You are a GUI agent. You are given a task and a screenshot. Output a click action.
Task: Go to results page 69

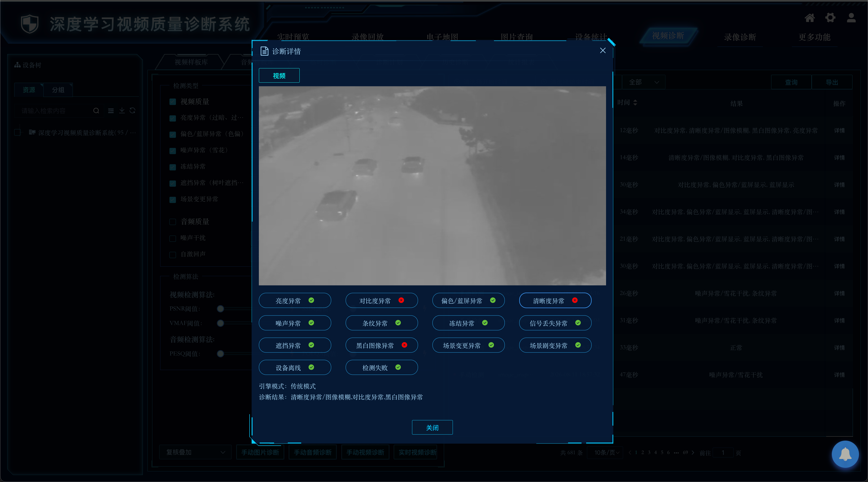pos(685,453)
